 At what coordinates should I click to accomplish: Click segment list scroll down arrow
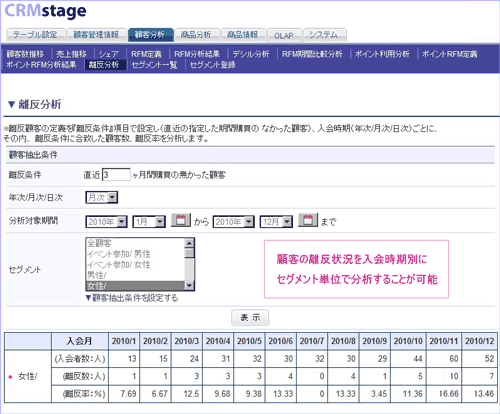[189, 286]
